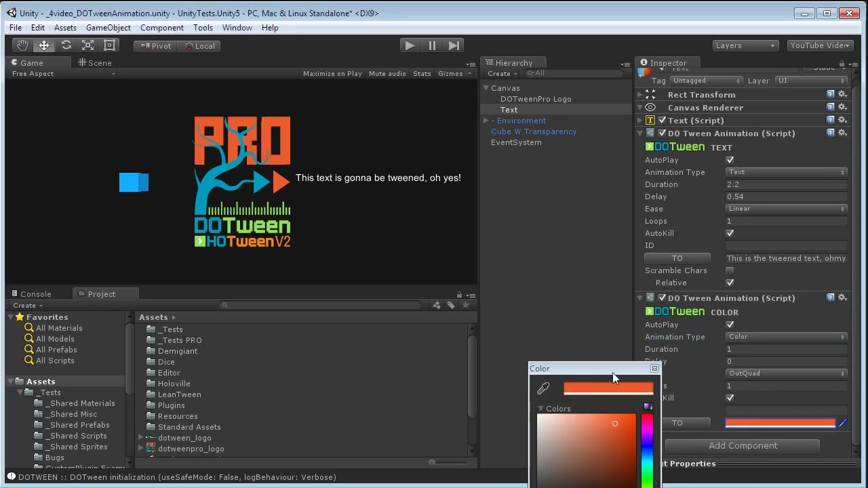
Task: Click favorite star icon in Project toolbar
Action: [465, 305]
